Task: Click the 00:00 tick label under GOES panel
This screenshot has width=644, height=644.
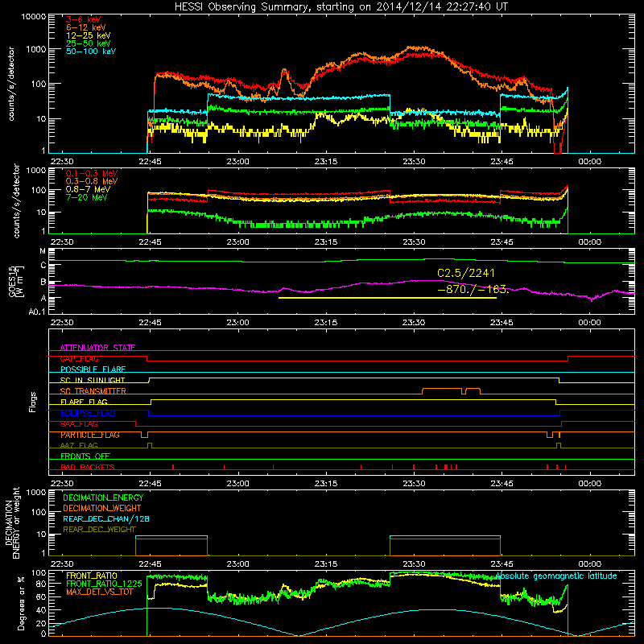Action: pyautogui.click(x=589, y=323)
